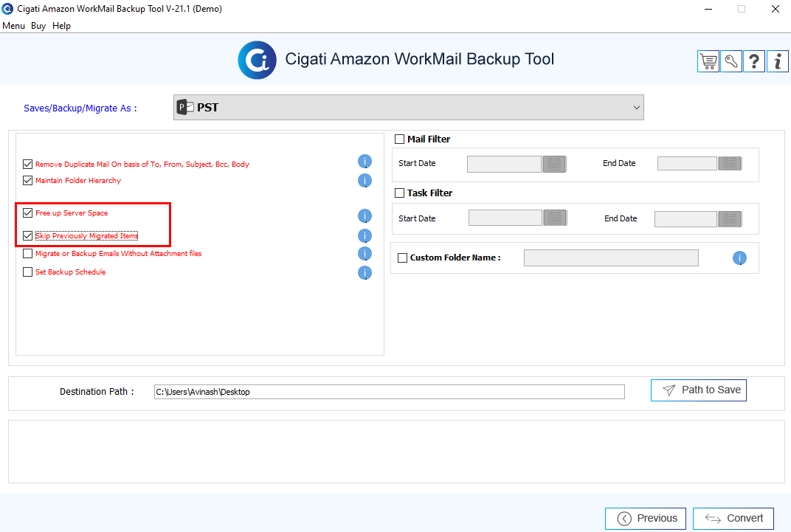The width and height of the screenshot is (791, 532).
Task: Open the Menu menu
Action: (x=13, y=26)
